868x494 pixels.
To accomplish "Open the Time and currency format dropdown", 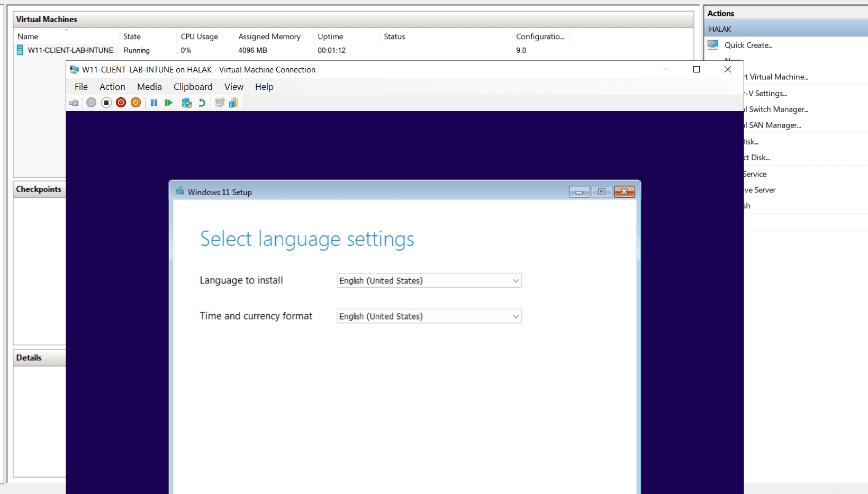I will tap(515, 316).
